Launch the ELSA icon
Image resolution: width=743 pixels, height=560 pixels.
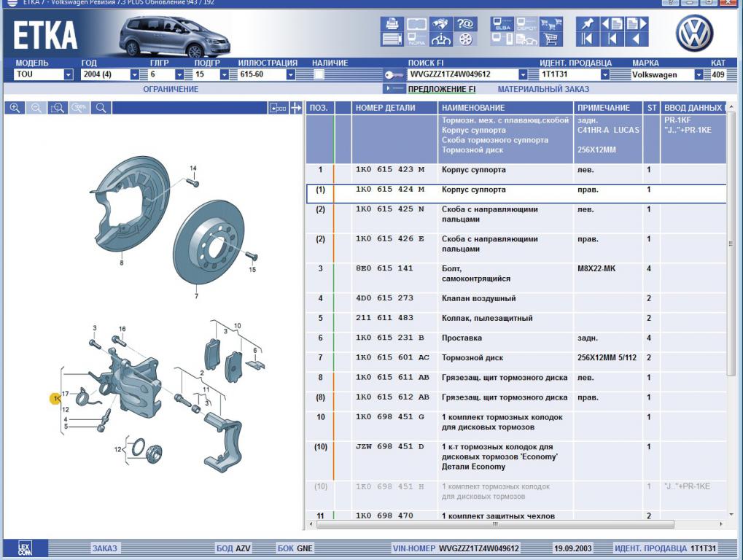click(502, 23)
